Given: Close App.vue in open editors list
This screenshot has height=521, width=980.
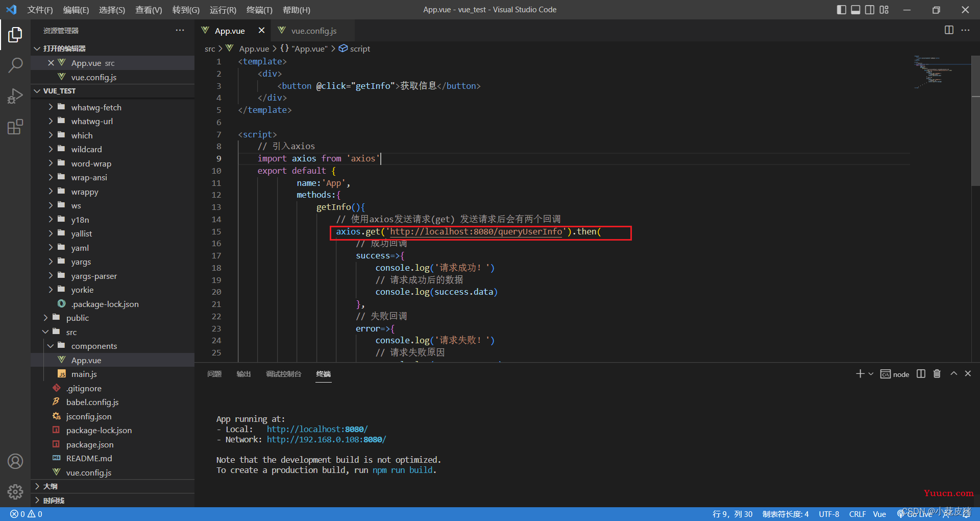Looking at the screenshot, I should point(51,63).
